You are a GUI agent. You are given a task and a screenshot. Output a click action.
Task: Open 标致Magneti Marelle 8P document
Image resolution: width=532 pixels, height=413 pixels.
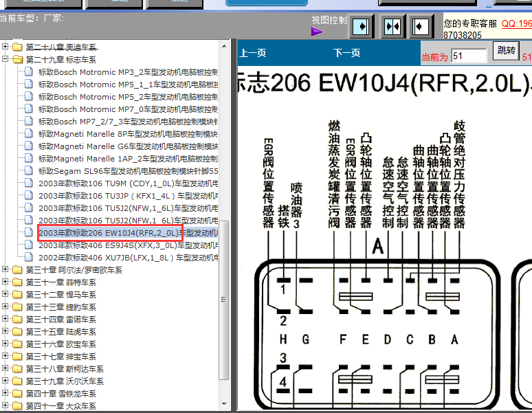[x=128, y=134]
